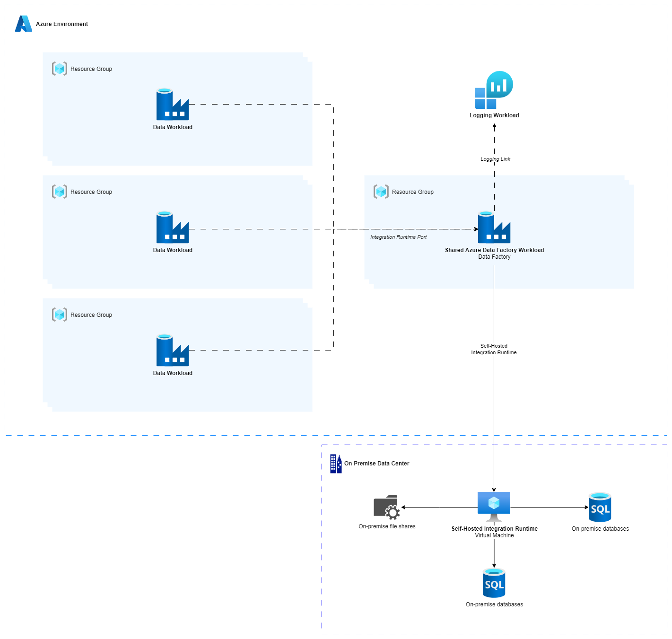The image size is (672, 639).
Task: Click the Azure logo icon
Action: 24,24
